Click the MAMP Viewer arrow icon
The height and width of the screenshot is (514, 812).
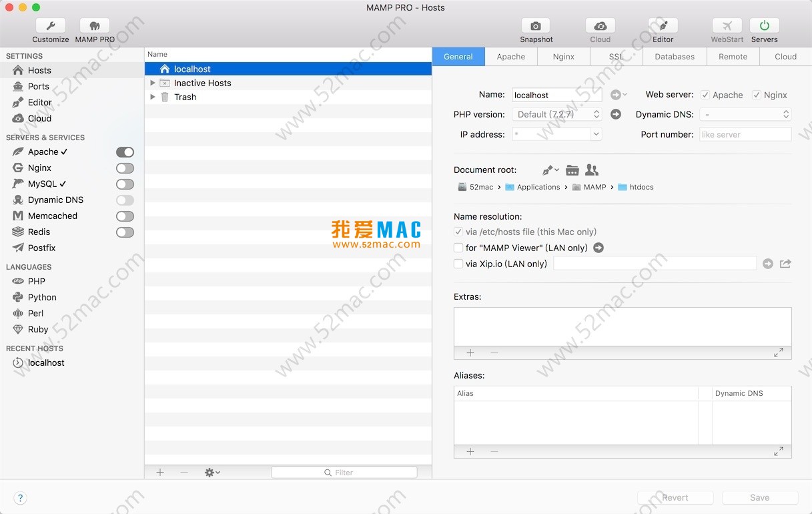[598, 248]
